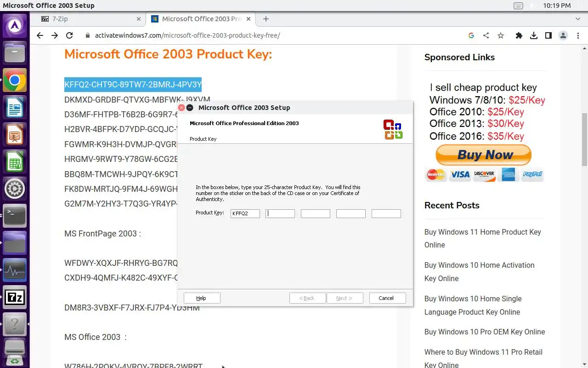The height and width of the screenshot is (368, 588).
Task: Click the PayPal payment logo
Action: click(x=533, y=174)
